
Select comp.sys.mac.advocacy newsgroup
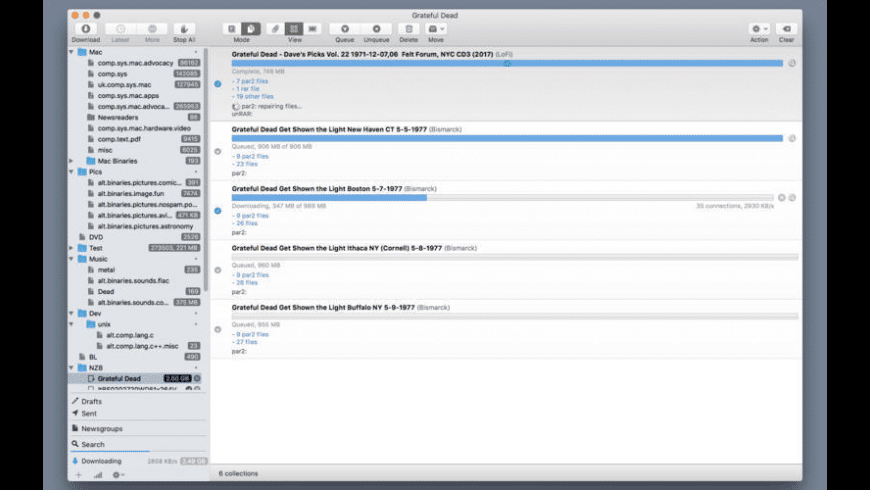pyautogui.click(x=136, y=63)
